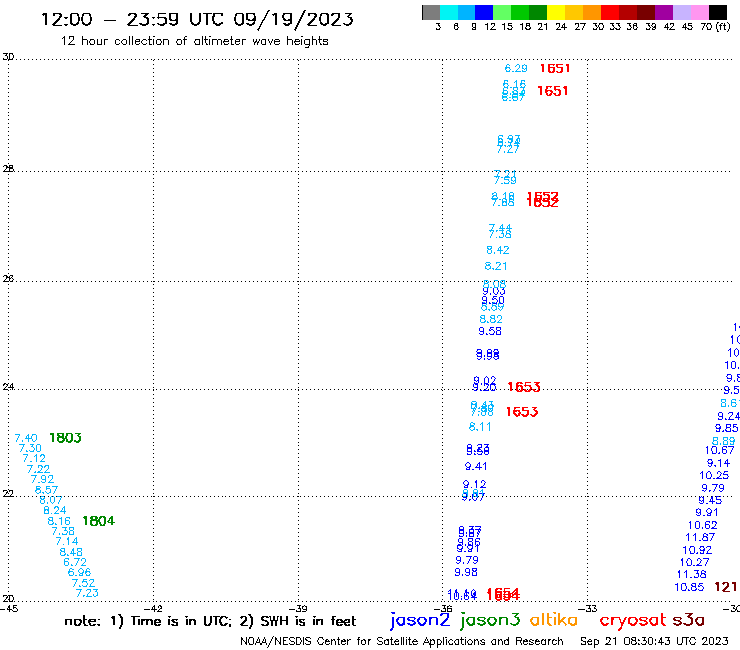The image size is (740, 650).
Task: Click the wave height value 7.23
Action: pyautogui.click(x=87, y=593)
